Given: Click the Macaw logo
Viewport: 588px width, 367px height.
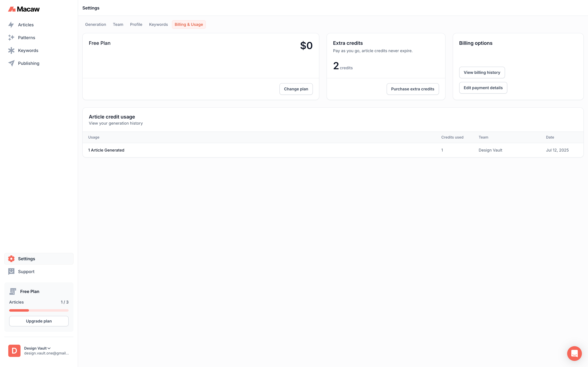Looking at the screenshot, I should point(24,9).
